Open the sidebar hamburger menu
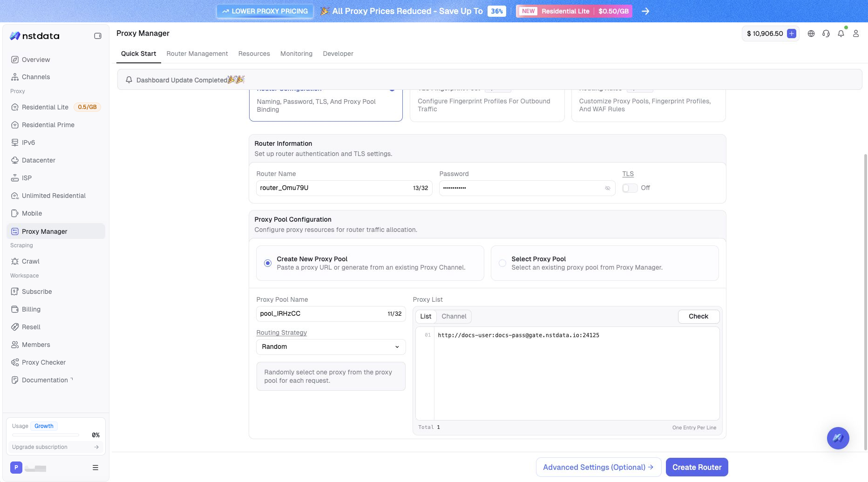 (95, 468)
